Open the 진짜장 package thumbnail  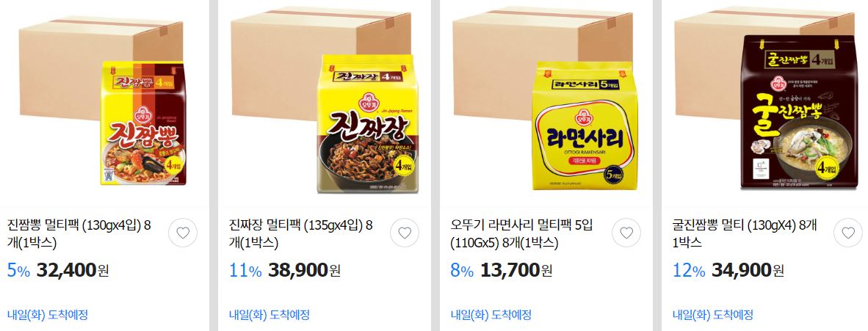pos(324,103)
